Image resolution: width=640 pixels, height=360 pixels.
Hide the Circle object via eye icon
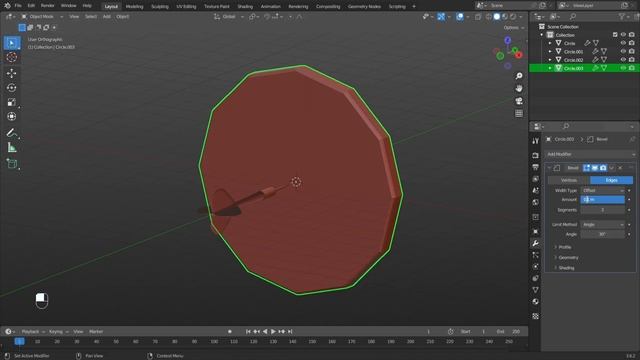[x=623, y=43]
